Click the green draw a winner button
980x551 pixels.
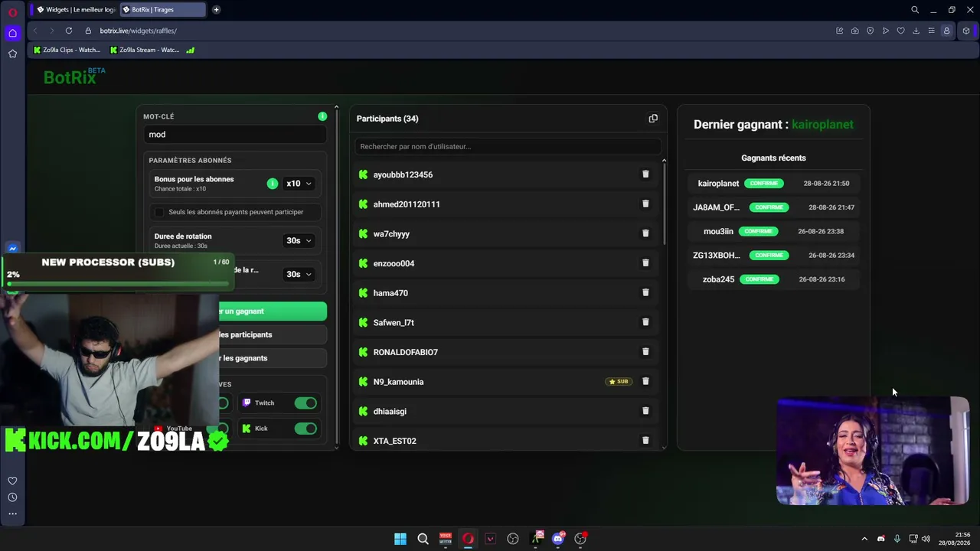[273, 311]
